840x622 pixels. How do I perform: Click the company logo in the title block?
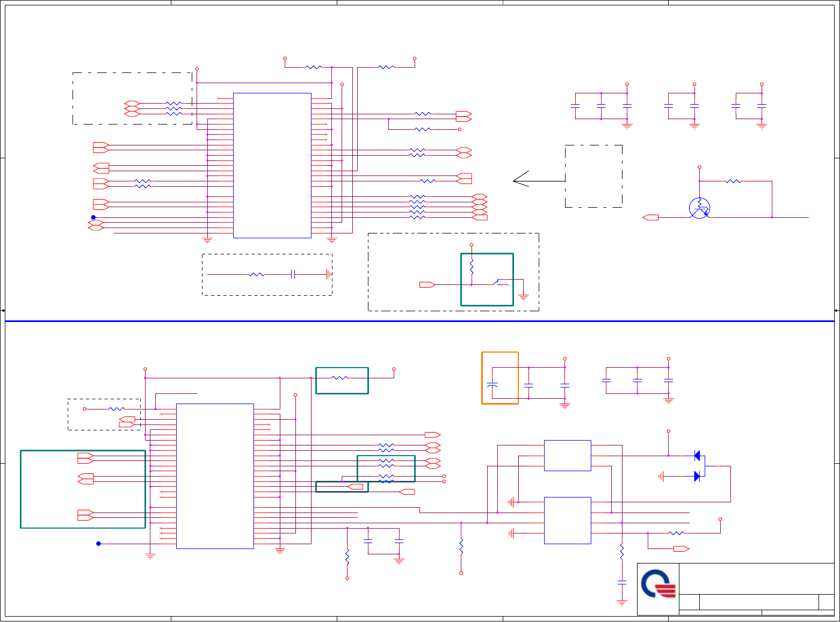(x=658, y=584)
